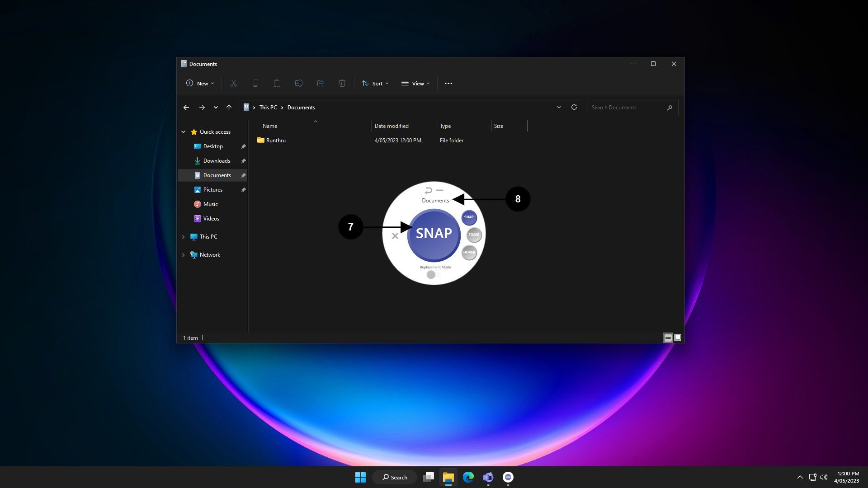Refresh the Documents folder view
868x488 pixels.
pyautogui.click(x=574, y=108)
